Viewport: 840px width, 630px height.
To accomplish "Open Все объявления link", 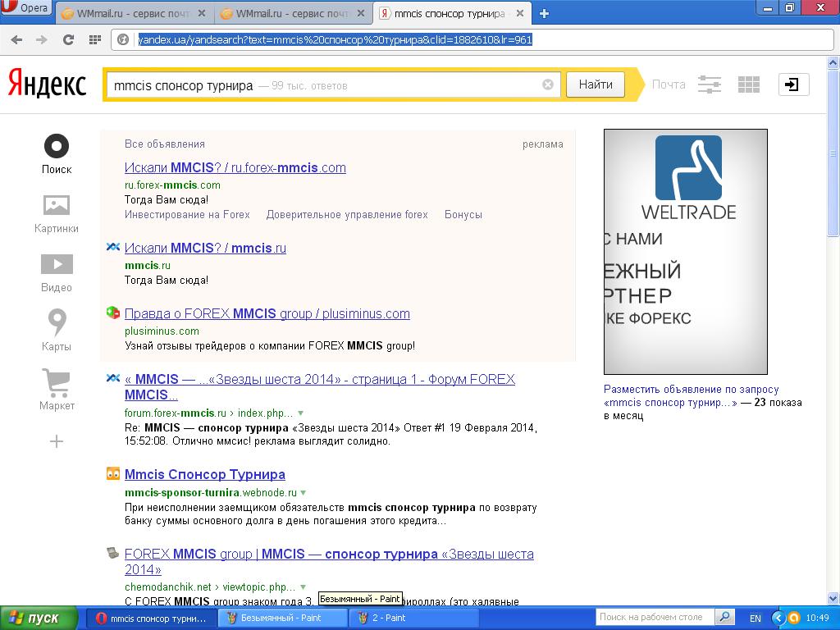I will tap(164, 144).
